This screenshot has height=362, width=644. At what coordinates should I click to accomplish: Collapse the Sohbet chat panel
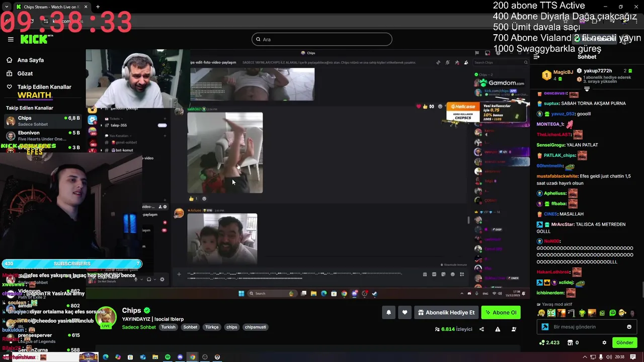pos(536,57)
